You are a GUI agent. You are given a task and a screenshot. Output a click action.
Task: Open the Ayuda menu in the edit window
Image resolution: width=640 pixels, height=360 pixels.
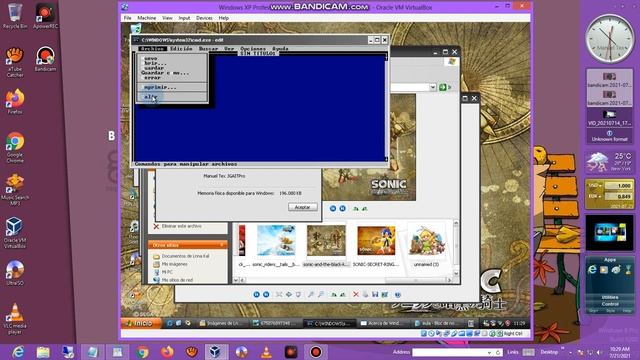[x=280, y=49]
